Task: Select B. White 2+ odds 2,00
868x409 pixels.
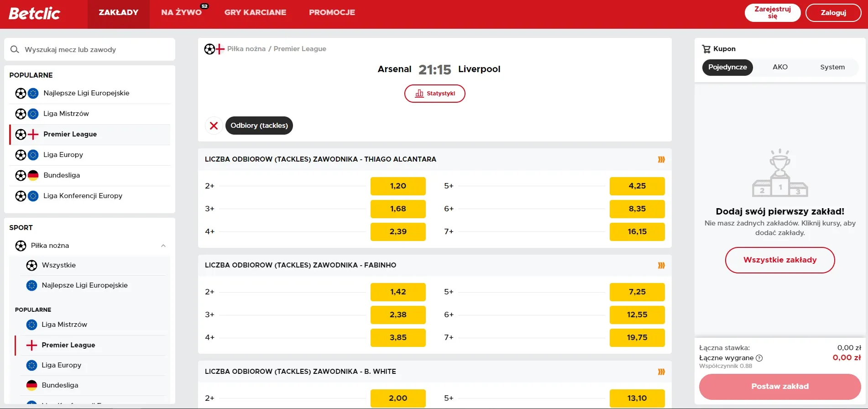Action: [398, 399]
